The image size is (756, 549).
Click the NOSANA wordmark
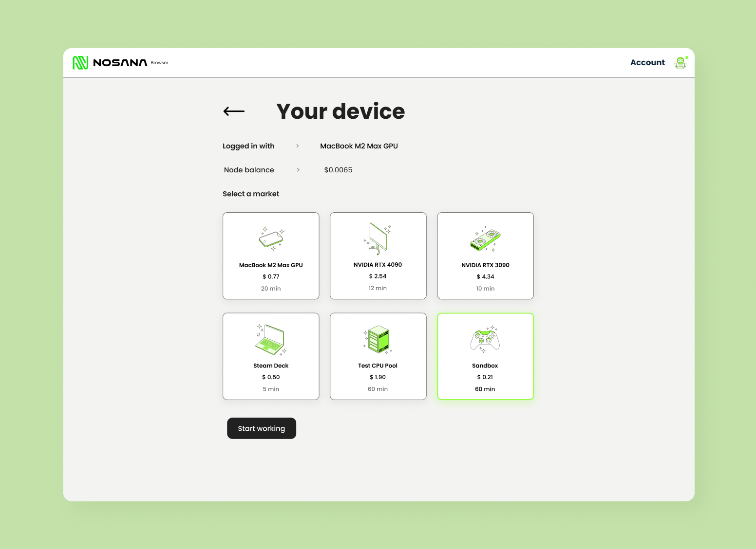coord(120,63)
